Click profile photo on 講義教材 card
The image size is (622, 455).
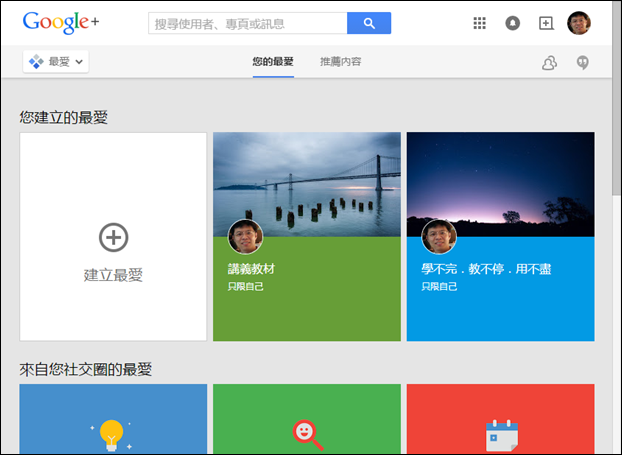(245, 237)
